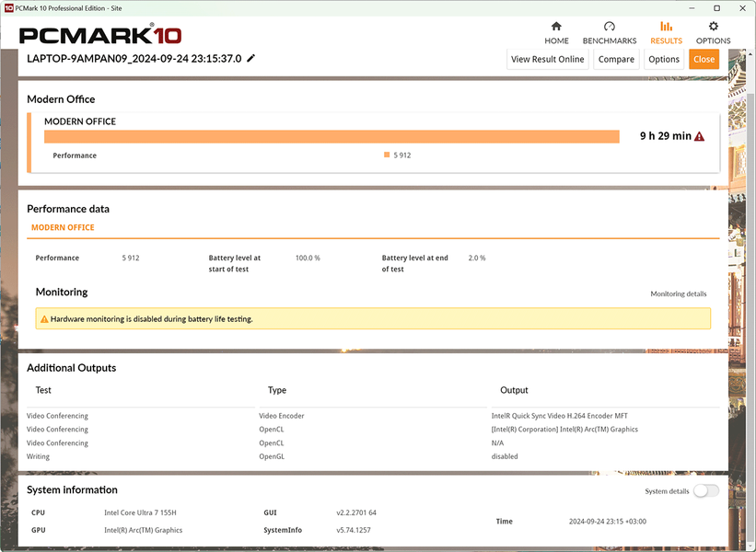Click the Compare button
The height and width of the screenshot is (552, 756).
pos(616,59)
